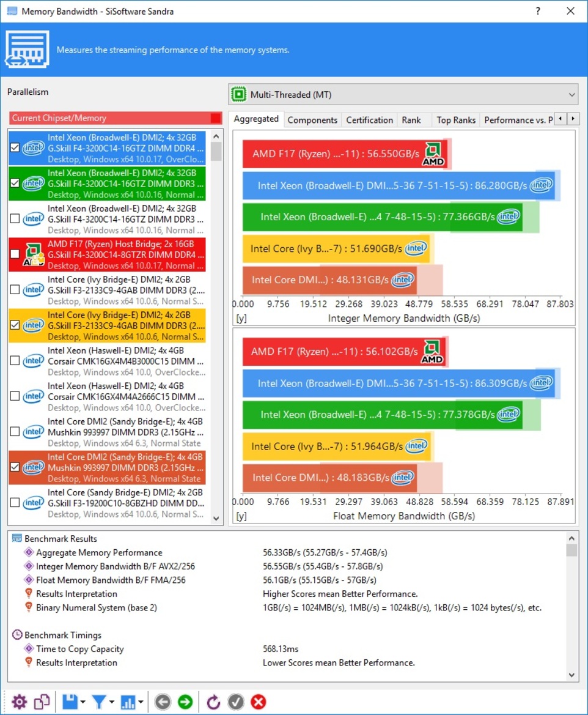Click the diamond icon beside Time to Copy Capacity
Viewport: 588px width, 715px height.
[29, 648]
